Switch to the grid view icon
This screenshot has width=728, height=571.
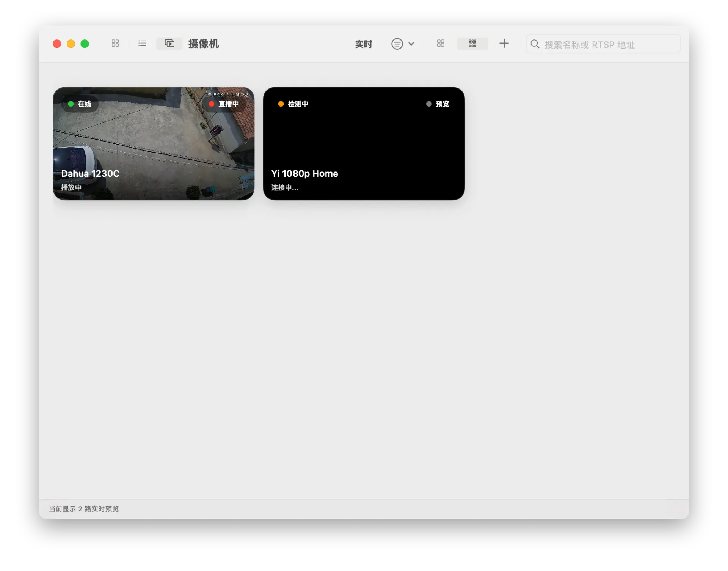(115, 43)
